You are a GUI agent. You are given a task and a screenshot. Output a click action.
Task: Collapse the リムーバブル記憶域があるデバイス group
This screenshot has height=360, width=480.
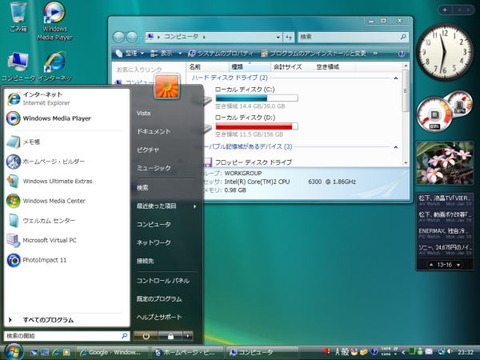point(396,147)
